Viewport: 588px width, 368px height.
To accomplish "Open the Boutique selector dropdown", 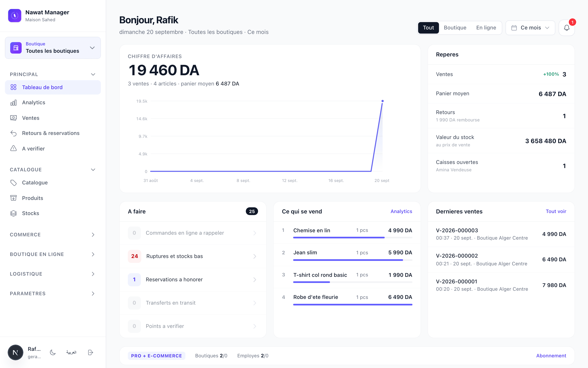I will pos(53,48).
